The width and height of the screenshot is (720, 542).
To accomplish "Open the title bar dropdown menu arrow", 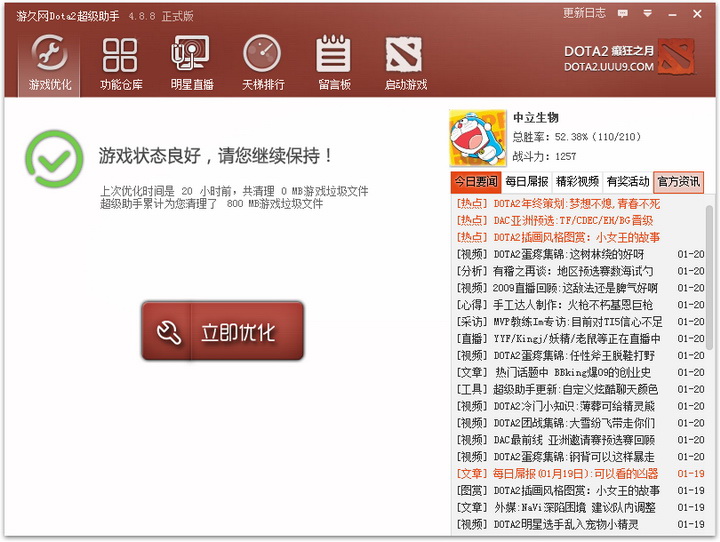I will pos(646,14).
